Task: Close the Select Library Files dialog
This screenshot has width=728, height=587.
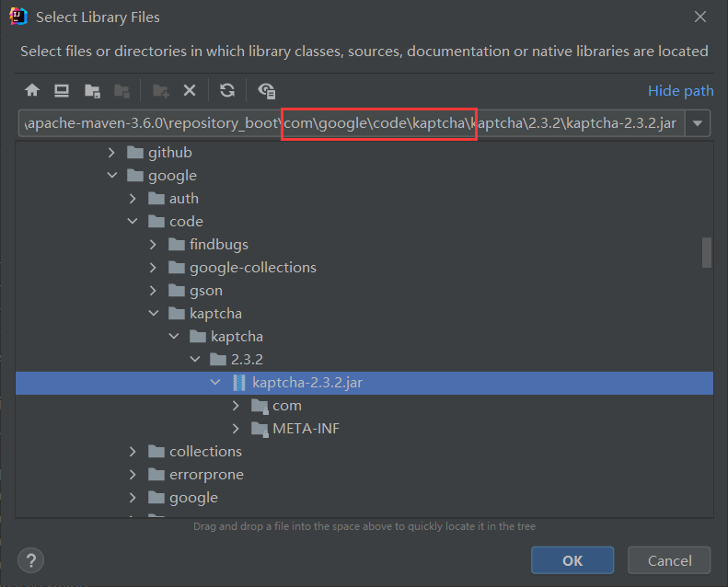Action: tap(699, 17)
